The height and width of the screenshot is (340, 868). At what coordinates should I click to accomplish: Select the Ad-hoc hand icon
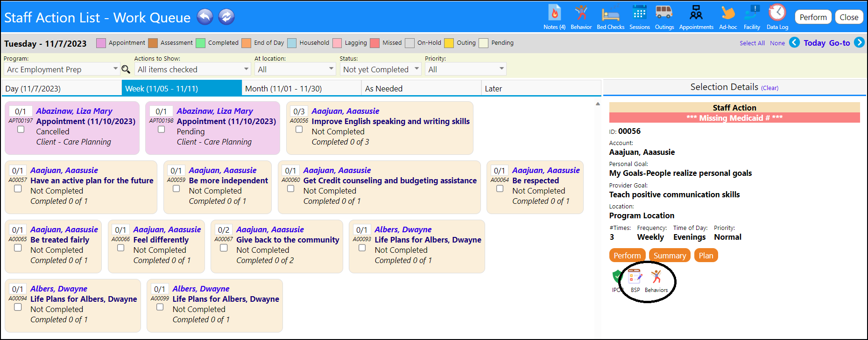click(728, 17)
